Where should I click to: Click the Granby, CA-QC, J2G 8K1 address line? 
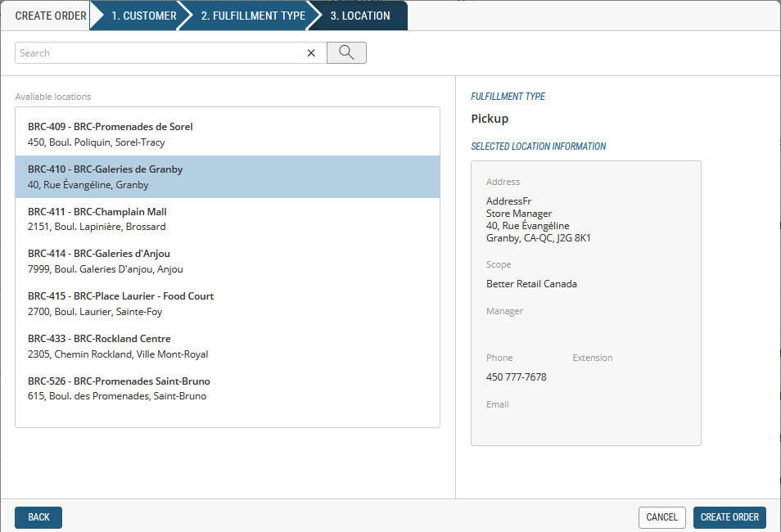coord(539,238)
